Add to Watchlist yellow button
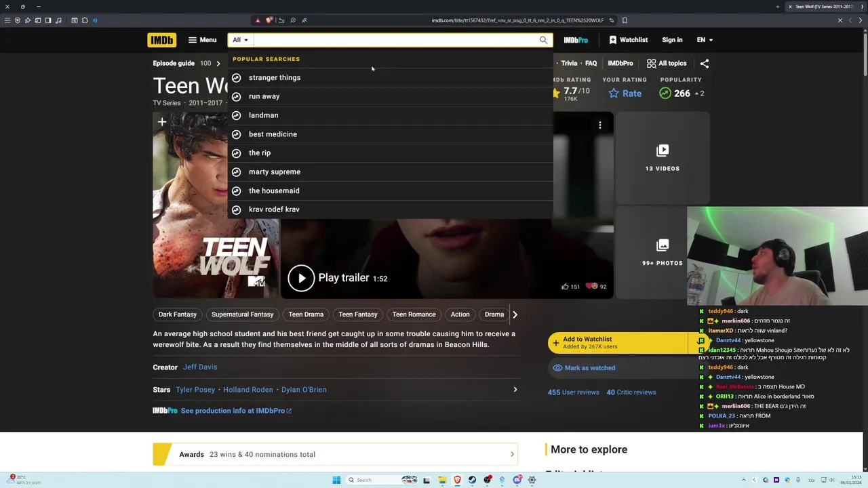The image size is (868, 488). (617, 343)
